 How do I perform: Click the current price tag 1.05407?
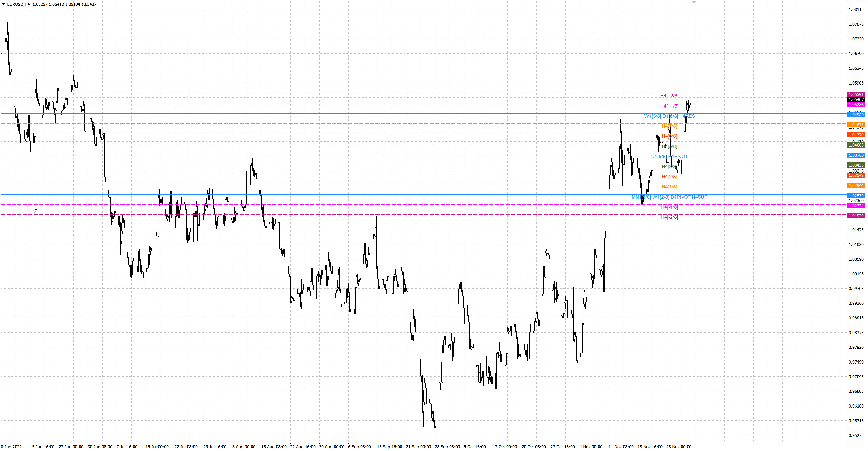click(856, 100)
